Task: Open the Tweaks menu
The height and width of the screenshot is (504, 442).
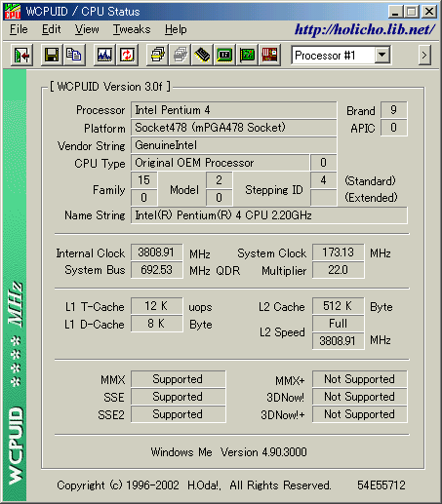Action: (132, 29)
